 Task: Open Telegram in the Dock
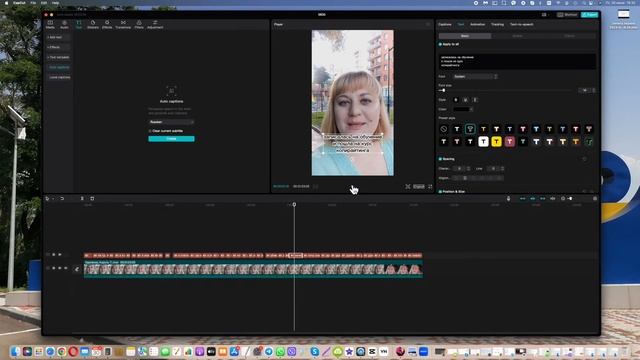click(x=269, y=351)
